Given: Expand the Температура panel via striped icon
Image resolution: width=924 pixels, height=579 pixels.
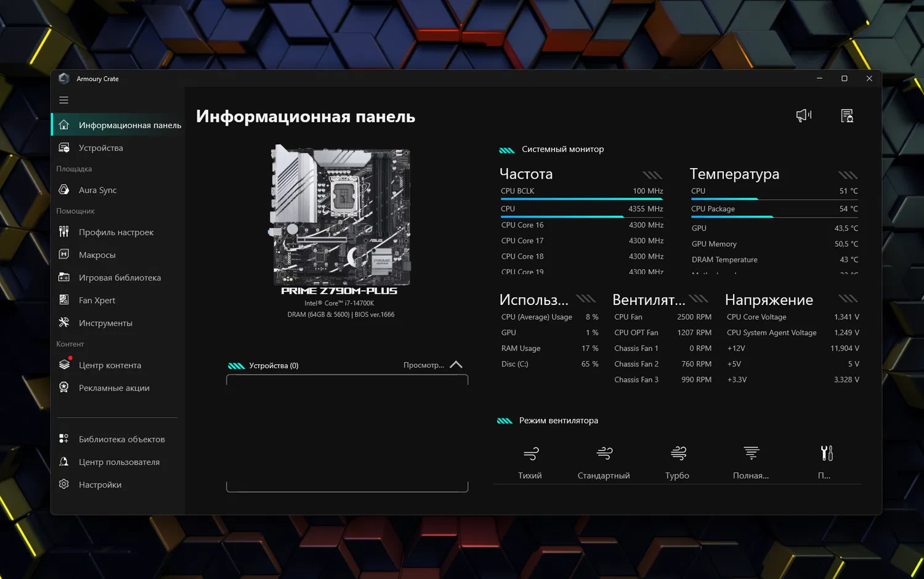Looking at the screenshot, I should click(x=848, y=175).
